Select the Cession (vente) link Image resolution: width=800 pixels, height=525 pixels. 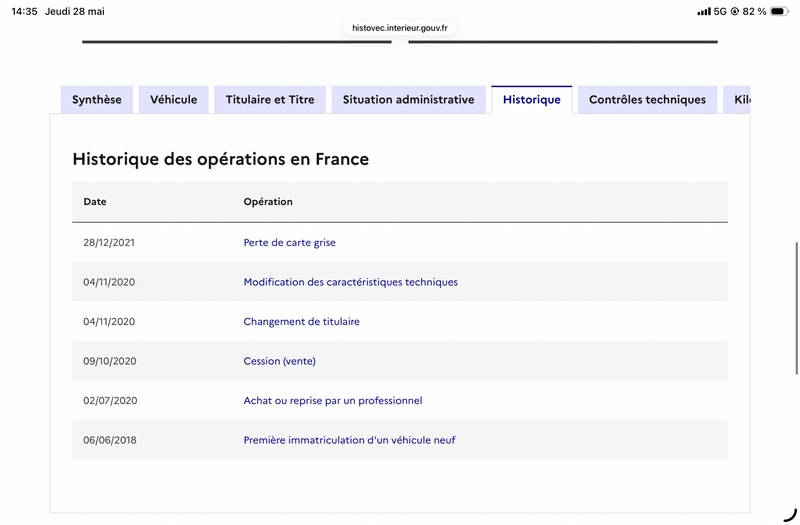click(280, 361)
